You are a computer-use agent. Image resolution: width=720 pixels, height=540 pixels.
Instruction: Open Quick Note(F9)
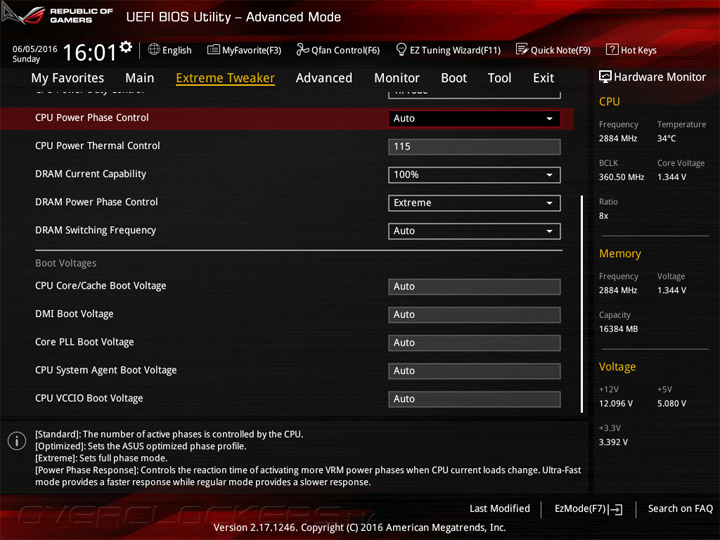561,50
